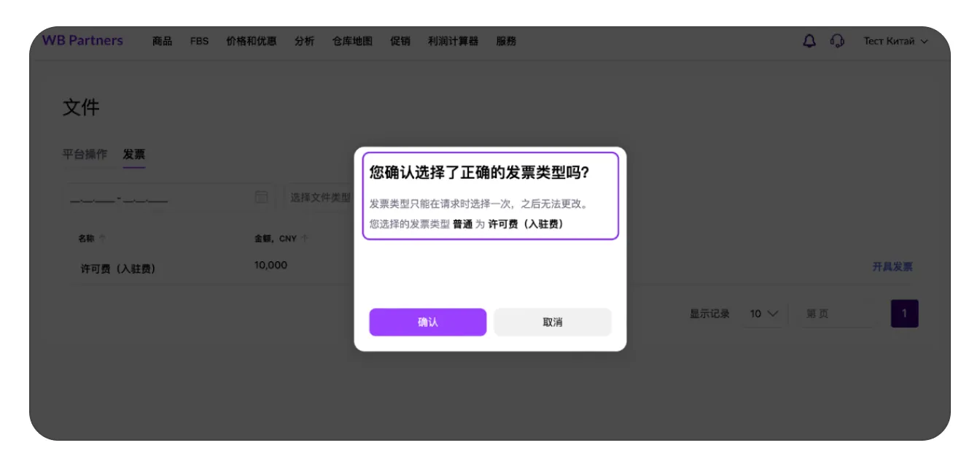The width and height of the screenshot is (980, 467).
Task: Sort by 金额, CNY column arrow
Action: coord(305,238)
